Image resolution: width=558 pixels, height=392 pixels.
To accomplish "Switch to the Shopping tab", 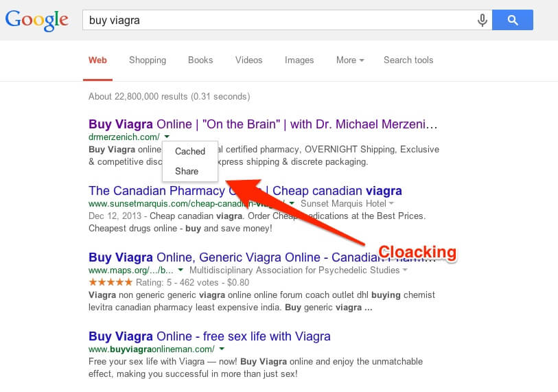I will tap(148, 60).
